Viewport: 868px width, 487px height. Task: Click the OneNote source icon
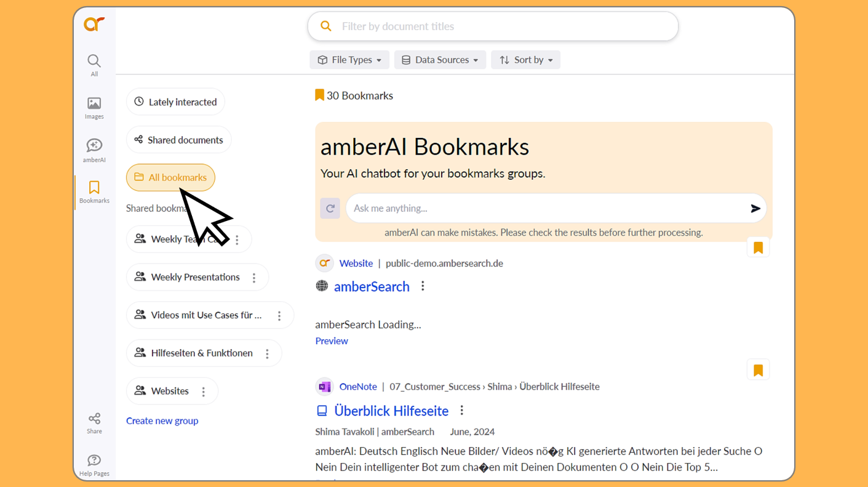click(x=324, y=387)
